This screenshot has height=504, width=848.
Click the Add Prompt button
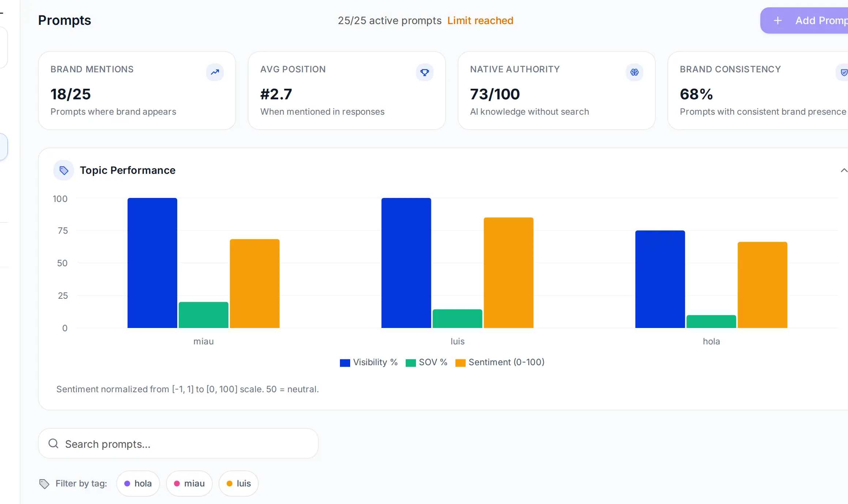[804, 20]
